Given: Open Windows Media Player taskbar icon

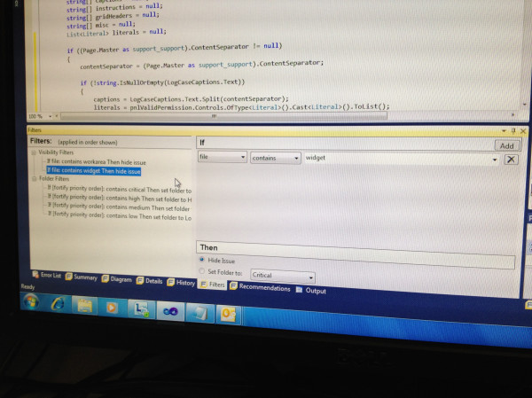Looking at the screenshot, I should (112, 308).
